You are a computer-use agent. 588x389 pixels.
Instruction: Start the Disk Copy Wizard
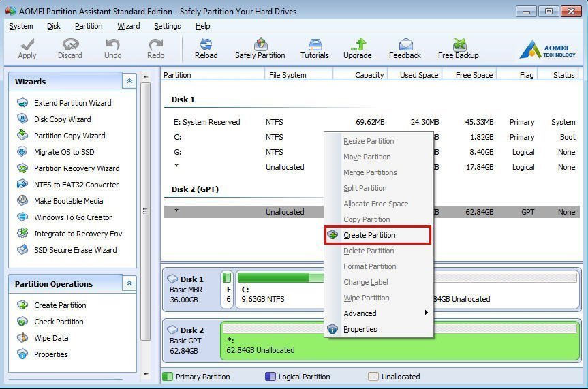[62, 119]
